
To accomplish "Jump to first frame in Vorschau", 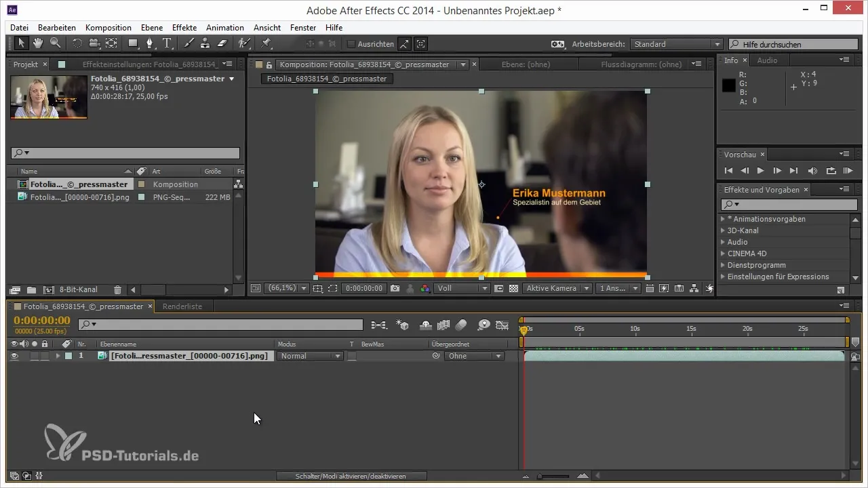I will pyautogui.click(x=729, y=171).
